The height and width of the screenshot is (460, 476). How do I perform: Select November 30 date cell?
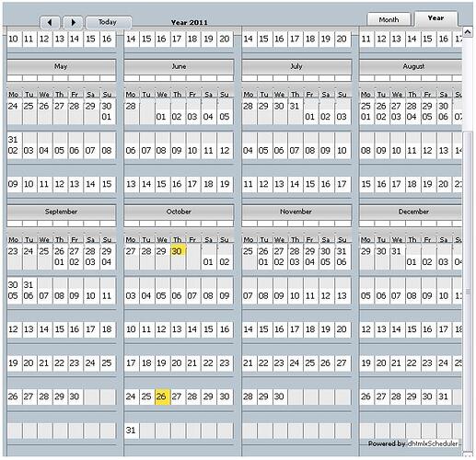(x=280, y=397)
